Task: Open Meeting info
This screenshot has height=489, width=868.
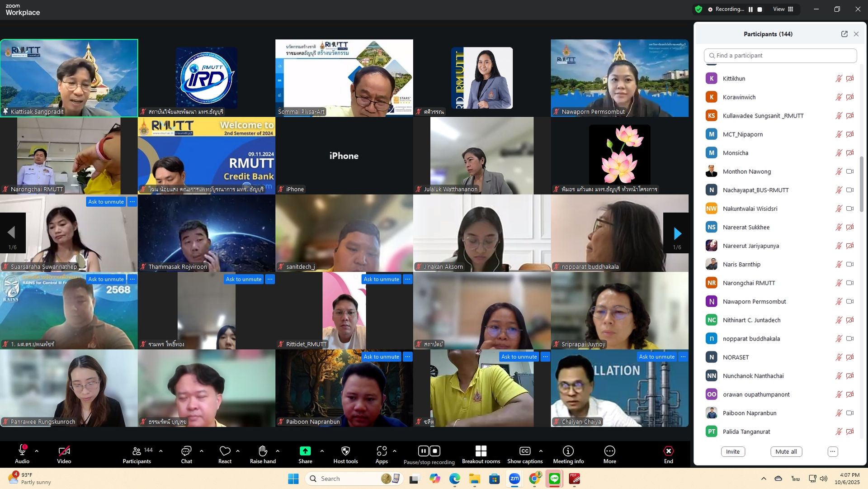Action: (568, 451)
